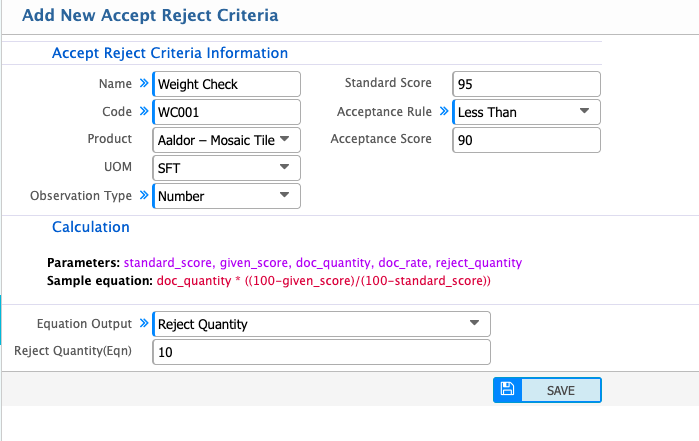This screenshot has width=699, height=441.
Task: Click the floppy disk save icon
Action: tap(507, 390)
